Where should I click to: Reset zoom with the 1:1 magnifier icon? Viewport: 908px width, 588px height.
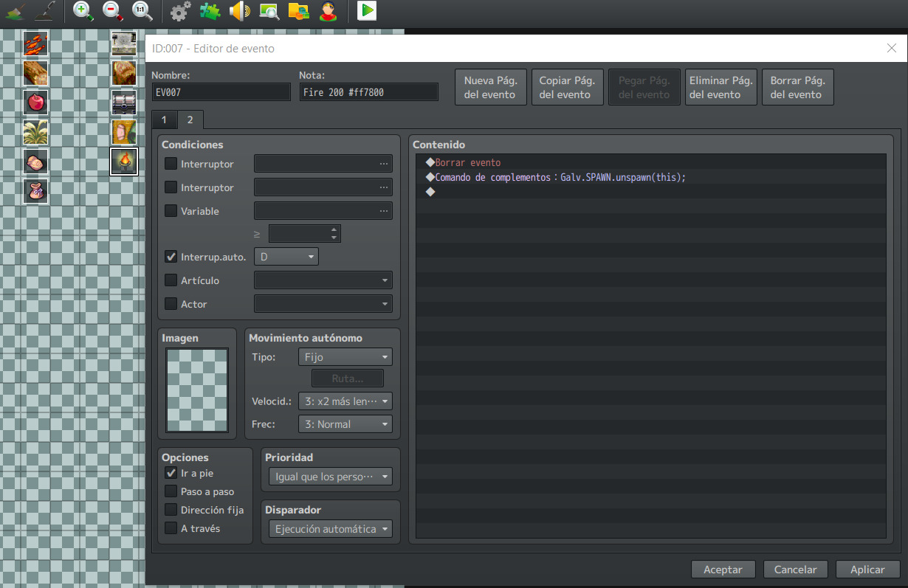142,10
